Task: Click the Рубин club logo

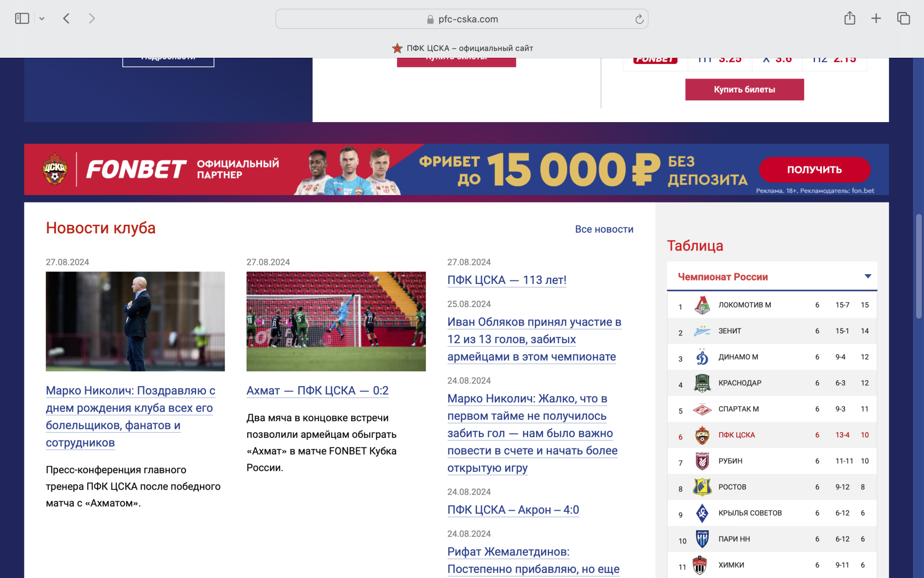Action: [702, 461]
